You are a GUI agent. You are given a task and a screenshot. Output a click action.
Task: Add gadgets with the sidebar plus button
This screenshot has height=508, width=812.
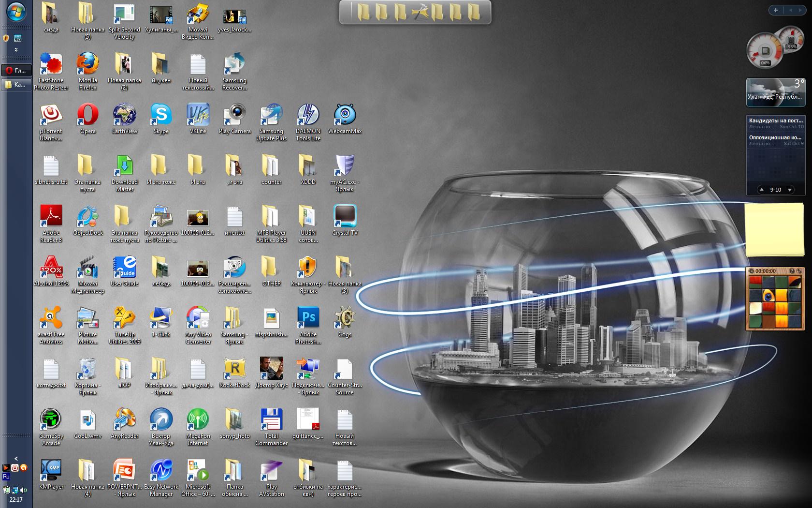pyautogui.click(x=776, y=10)
